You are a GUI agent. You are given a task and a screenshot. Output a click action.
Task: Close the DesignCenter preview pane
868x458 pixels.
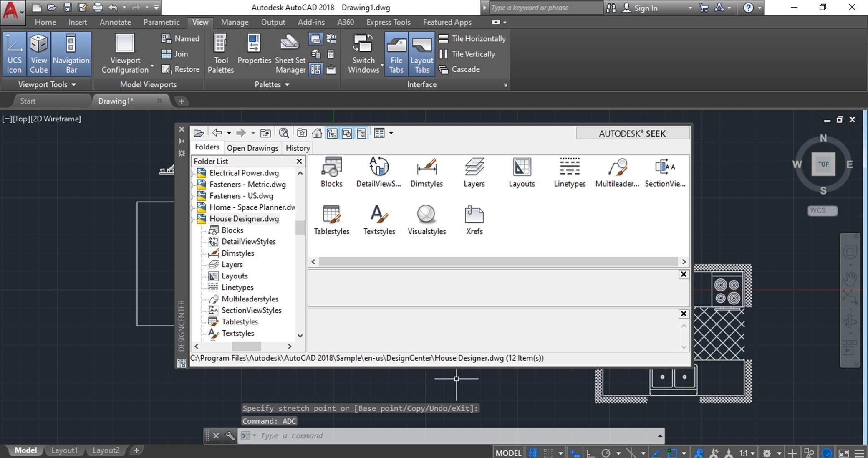pyautogui.click(x=684, y=274)
